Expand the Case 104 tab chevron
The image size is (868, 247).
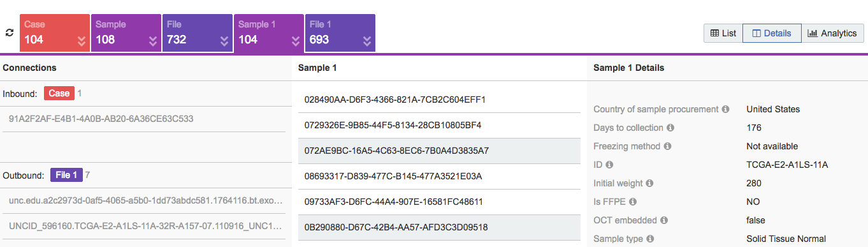click(82, 41)
